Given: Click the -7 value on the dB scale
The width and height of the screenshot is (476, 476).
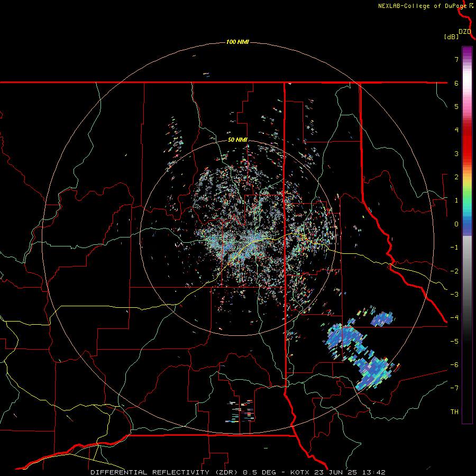Looking at the screenshot, I should [x=454, y=388].
